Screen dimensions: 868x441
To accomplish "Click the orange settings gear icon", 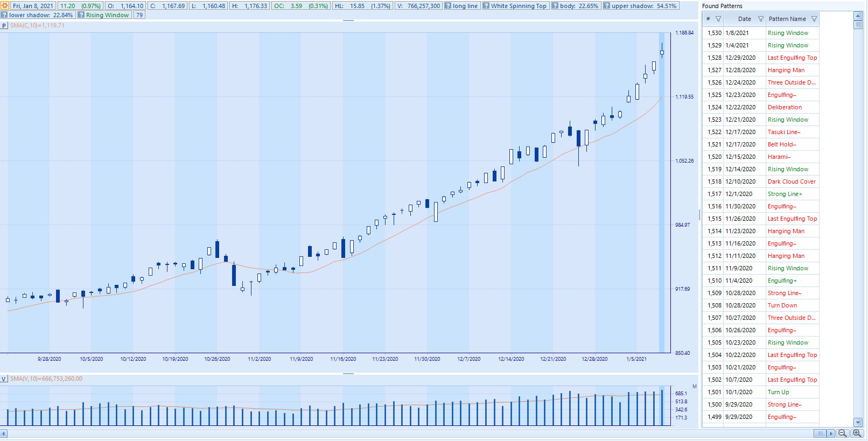I will (5, 6).
